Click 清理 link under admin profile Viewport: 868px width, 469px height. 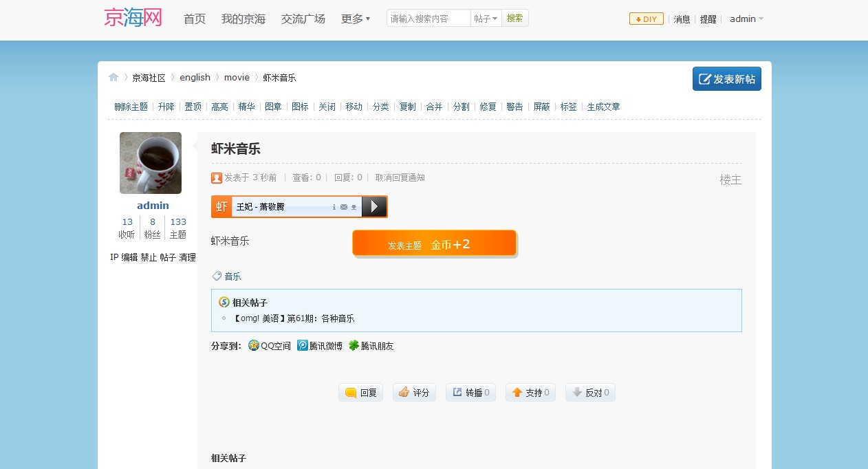[x=188, y=257]
